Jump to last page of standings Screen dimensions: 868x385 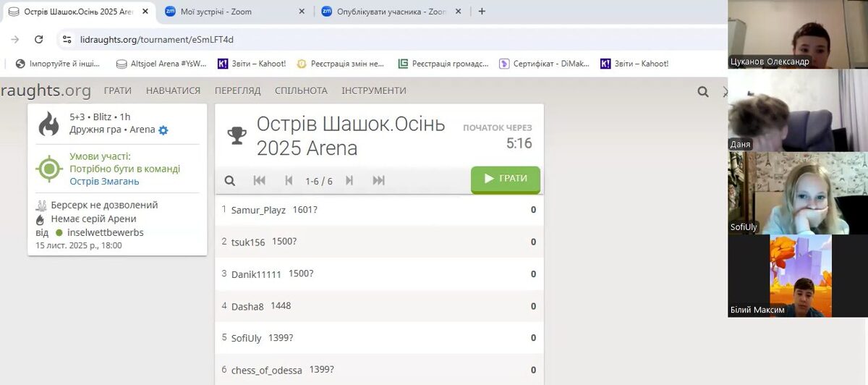[378, 181]
